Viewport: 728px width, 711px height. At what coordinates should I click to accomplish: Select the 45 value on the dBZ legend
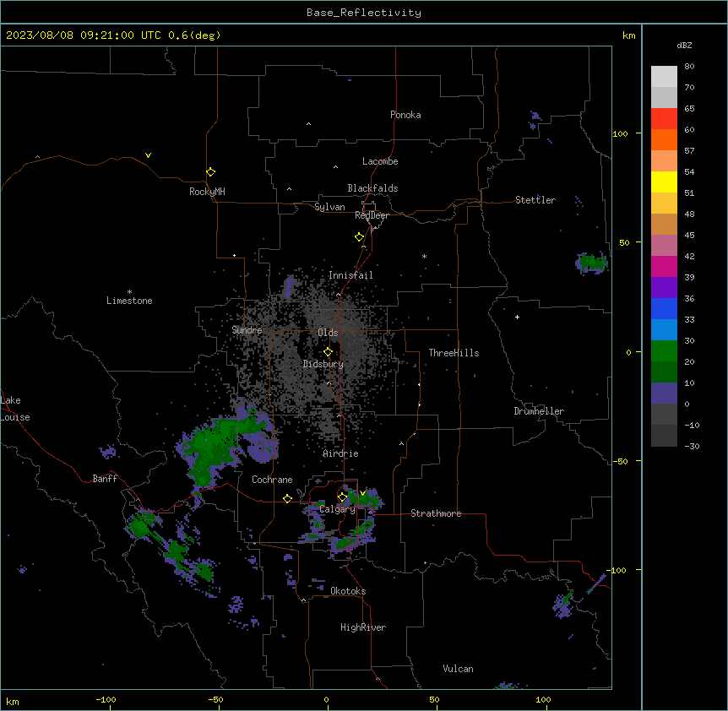pyautogui.click(x=689, y=236)
